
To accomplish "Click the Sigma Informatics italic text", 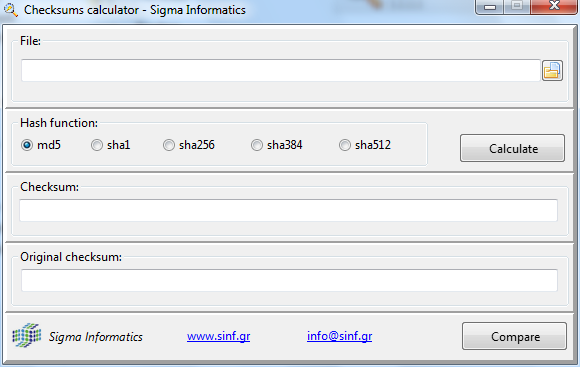I will click(96, 337).
